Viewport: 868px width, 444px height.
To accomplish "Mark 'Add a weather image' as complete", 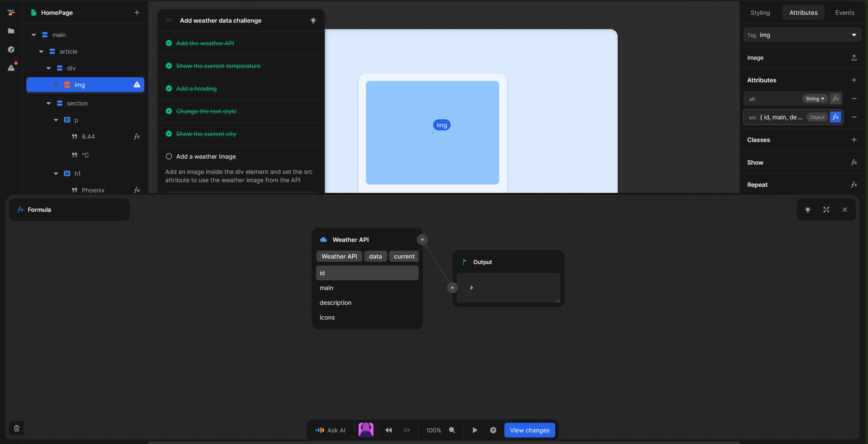I will [x=168, y=156].
